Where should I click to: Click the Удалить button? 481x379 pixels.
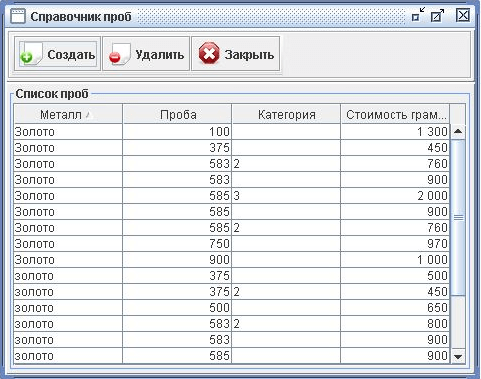[146, 54]
